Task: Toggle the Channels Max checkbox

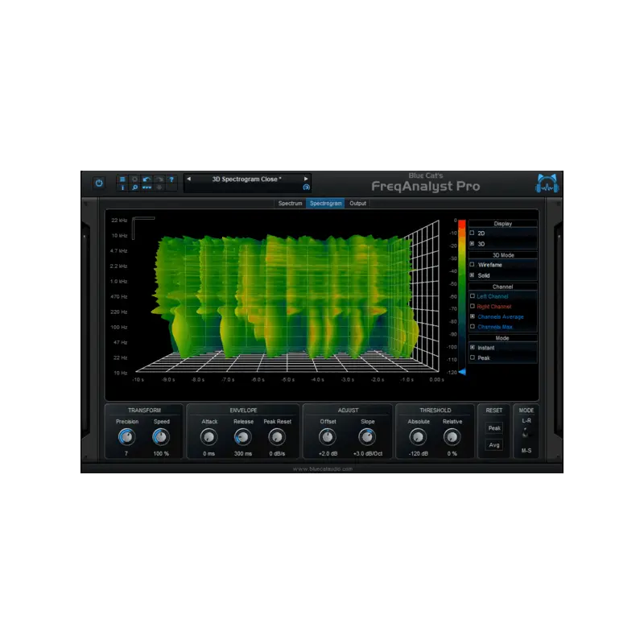Action: point(473,327)
